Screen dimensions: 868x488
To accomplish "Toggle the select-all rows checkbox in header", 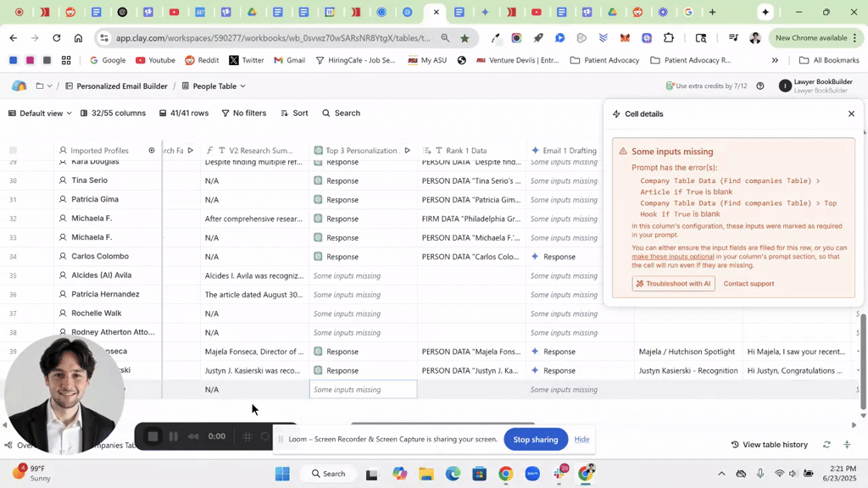I will point(13,151).
